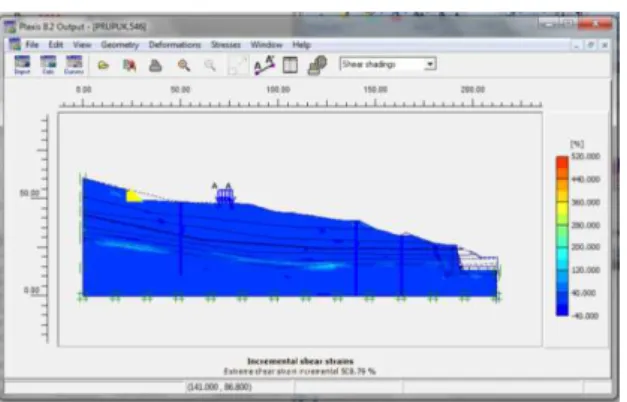Click the 520.000 legend value
Viewport: 627px width, 402px height.
point(585,156)
